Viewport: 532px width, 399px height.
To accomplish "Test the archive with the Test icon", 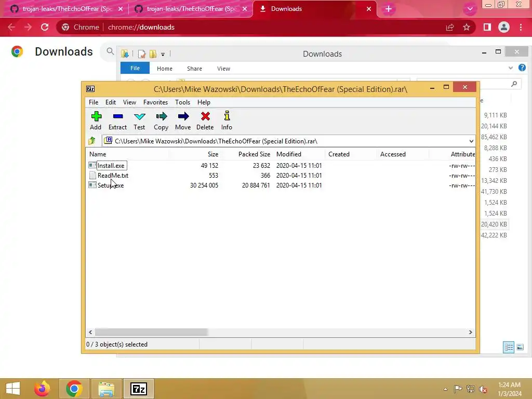I will click(x=139, y=121).
